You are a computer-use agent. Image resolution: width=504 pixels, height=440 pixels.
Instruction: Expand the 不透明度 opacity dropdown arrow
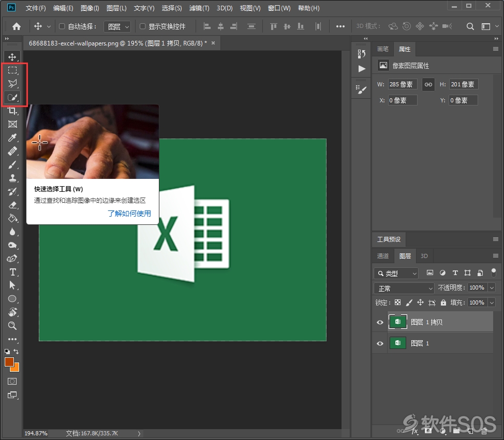[x=492, y=288]
